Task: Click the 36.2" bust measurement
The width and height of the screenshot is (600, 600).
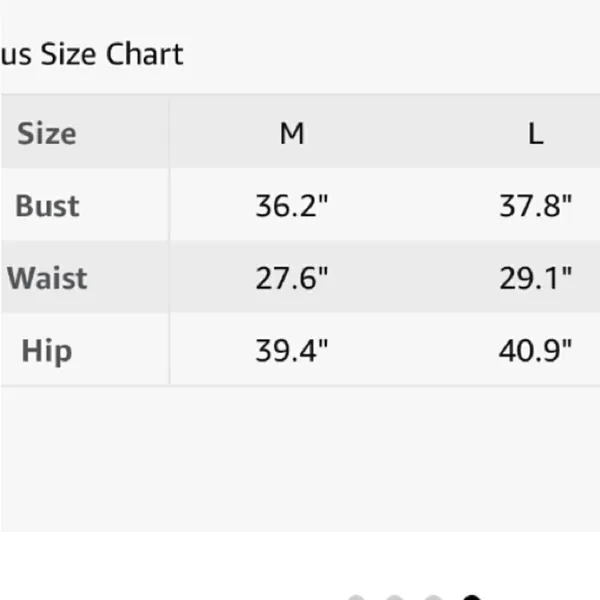Action: click(292, 206)
